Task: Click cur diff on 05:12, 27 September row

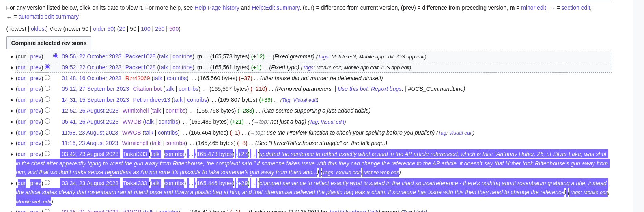Action: [x=22, y=89]
